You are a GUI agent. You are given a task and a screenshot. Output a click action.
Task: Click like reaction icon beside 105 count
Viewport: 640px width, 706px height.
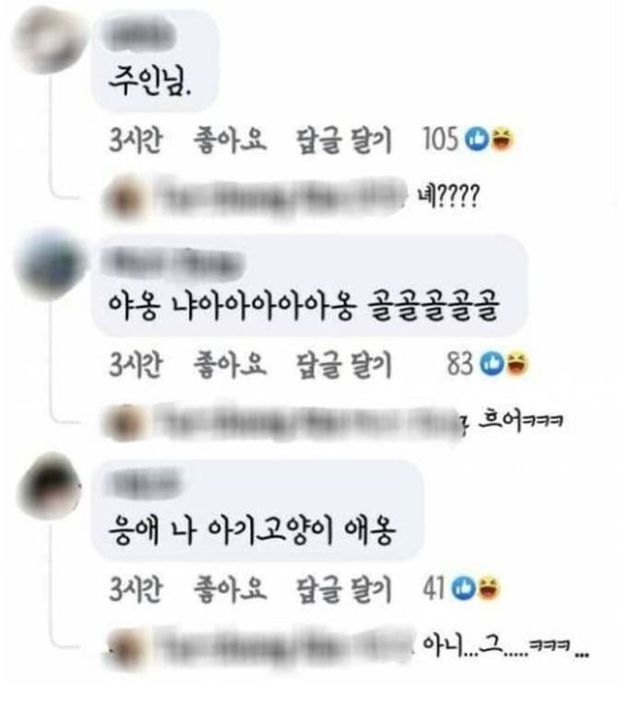tap(477, 139)
